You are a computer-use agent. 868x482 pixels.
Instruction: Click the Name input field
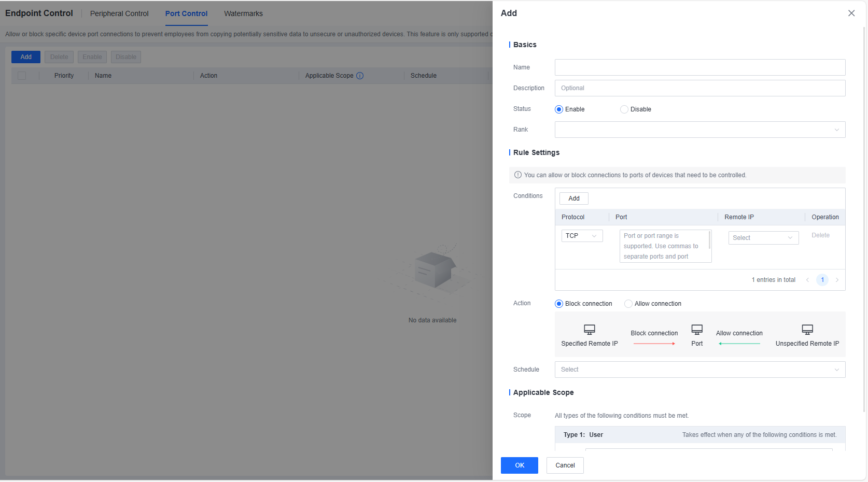click(x=700, y=67)
